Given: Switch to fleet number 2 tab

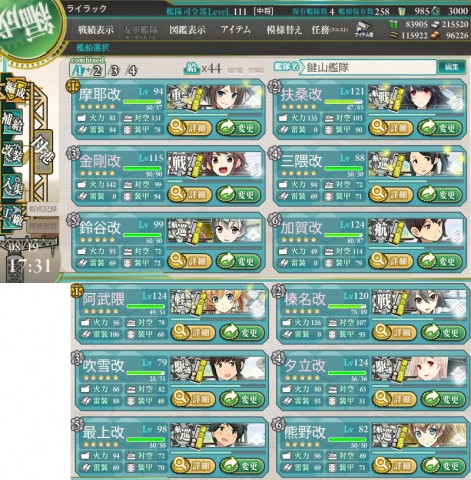Looking at the screenshot, I should coord(97,71).
